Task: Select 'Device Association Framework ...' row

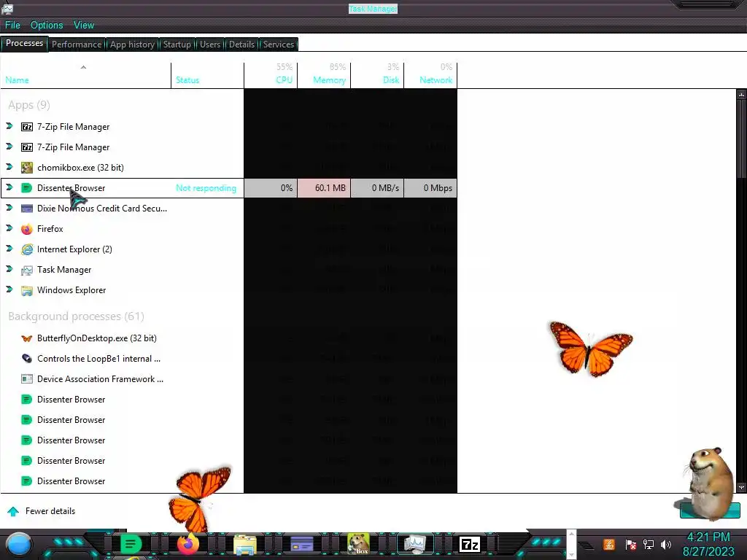Action: (x=100, y=379)
